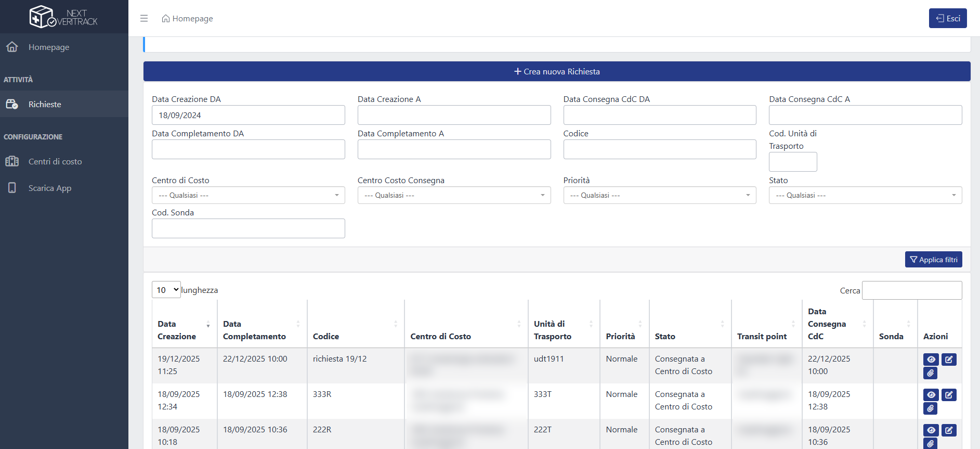Click the Data Completamento DA field
Image resolution: width=980 pixels, height=449 pixels.
coord(249,149)
